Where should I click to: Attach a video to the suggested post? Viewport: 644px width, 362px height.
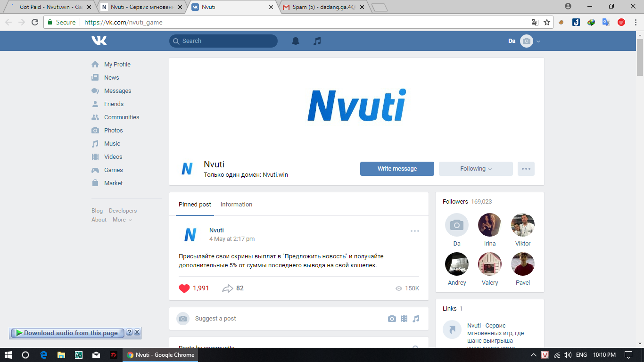point(404,319)
